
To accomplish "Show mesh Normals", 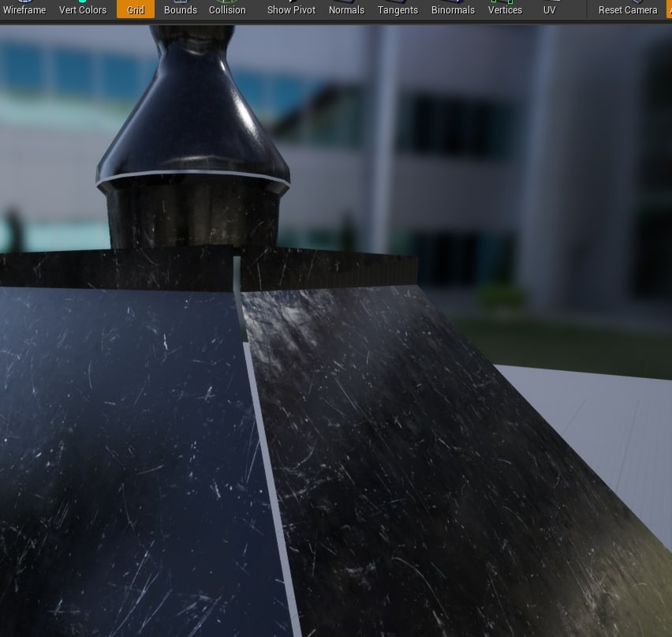I will click(x=346, y=9).
